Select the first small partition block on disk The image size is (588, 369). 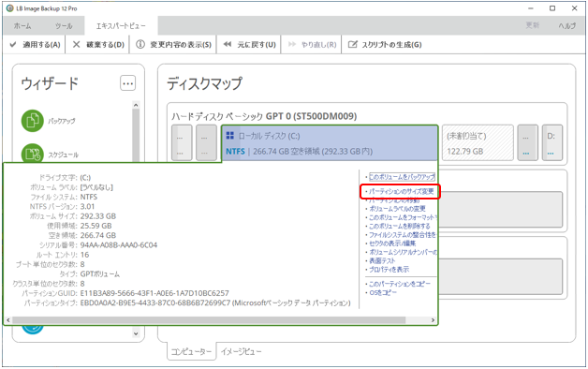tap(182, 143)
